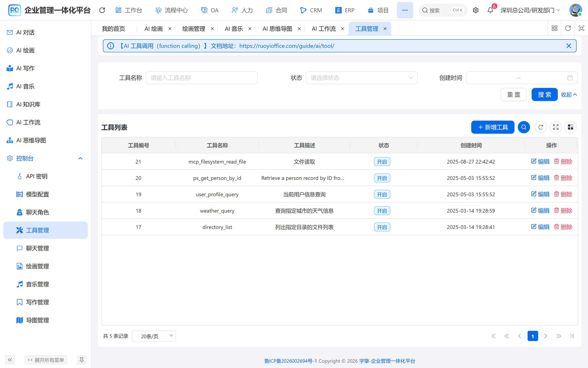This screenshot has height=368, width=588.
Task: Expand the 深圳总公司/研发部门 department dropdown
Action: pyautogui.click(x=530, y=10)
